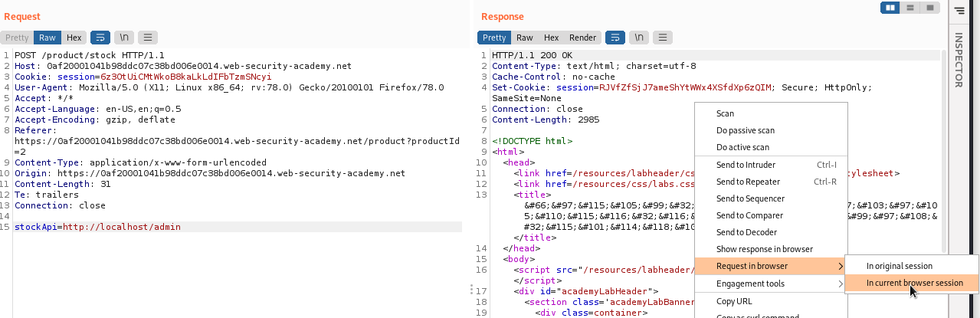Click the Content-Type urlencoded header line
The image size is (980, 318).
coord(140,162)
